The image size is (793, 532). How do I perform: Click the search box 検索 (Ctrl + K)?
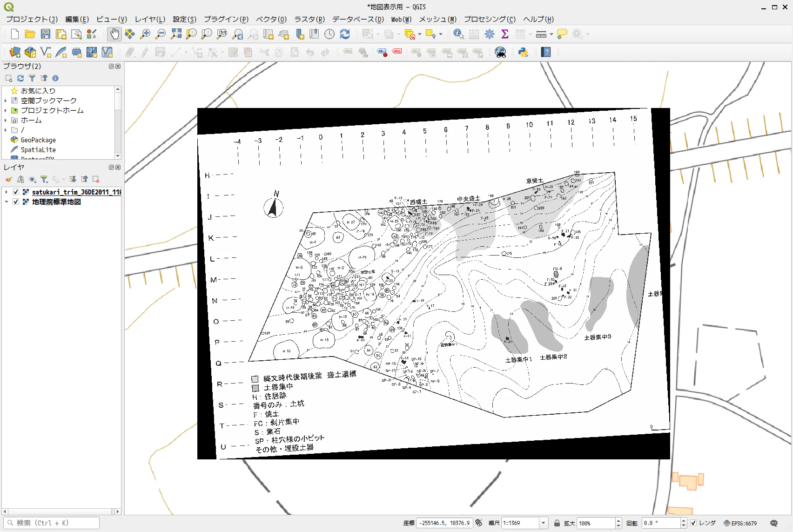pyautogui.click(x=51, y=523)
